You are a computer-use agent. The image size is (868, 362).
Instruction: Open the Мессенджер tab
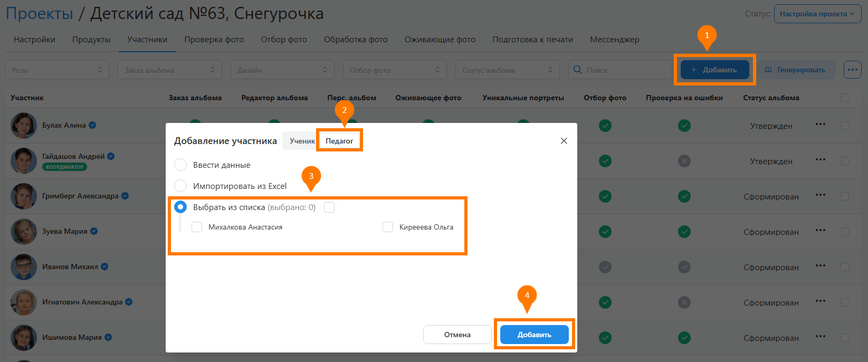[614, 40]
